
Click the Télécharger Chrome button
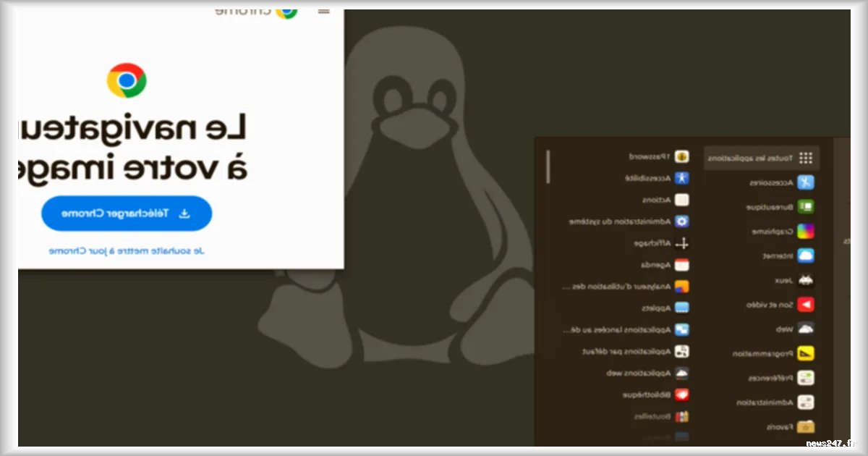tap(126, 213)
